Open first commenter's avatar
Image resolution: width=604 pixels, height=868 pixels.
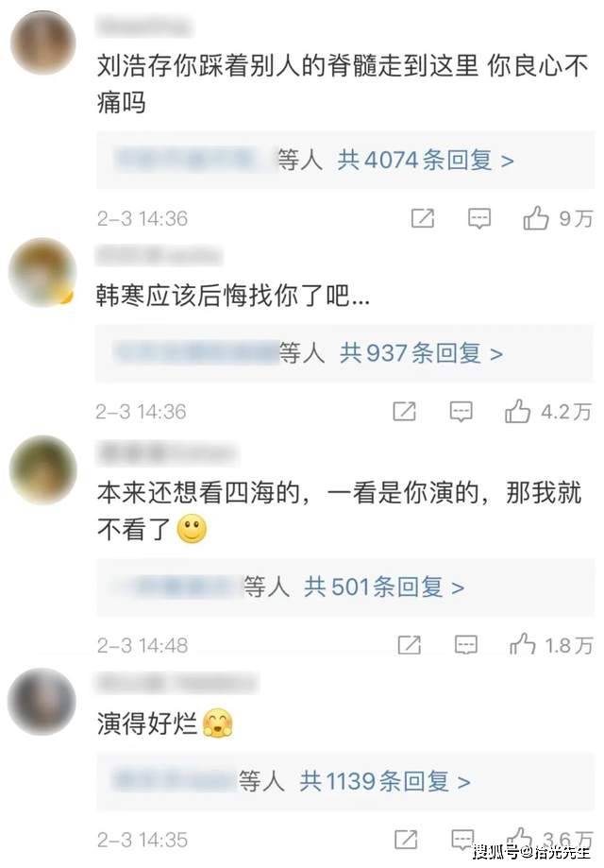43,43
